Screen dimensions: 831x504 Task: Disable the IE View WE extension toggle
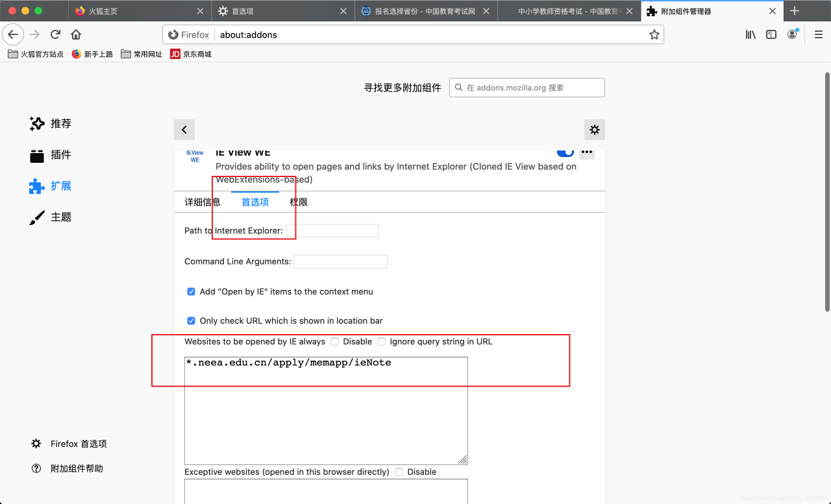point(565,153)
